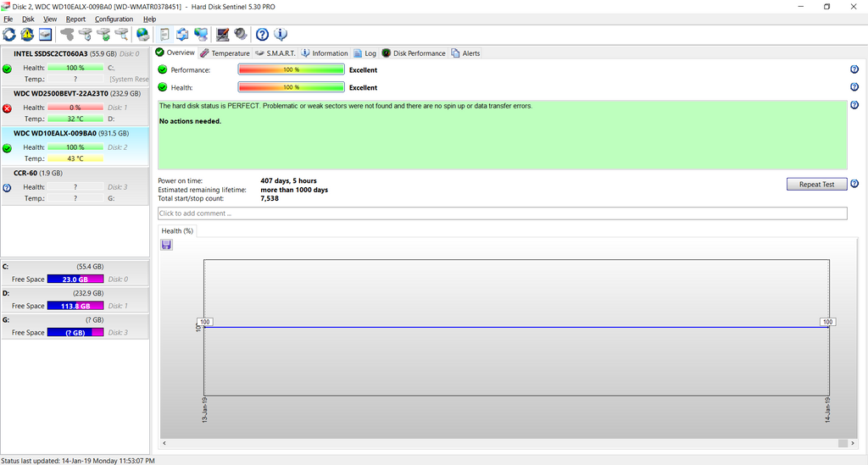This screenshot has height=465, width=868.
Task: Click the help icon beside Health rating
Action: [854, 86]
